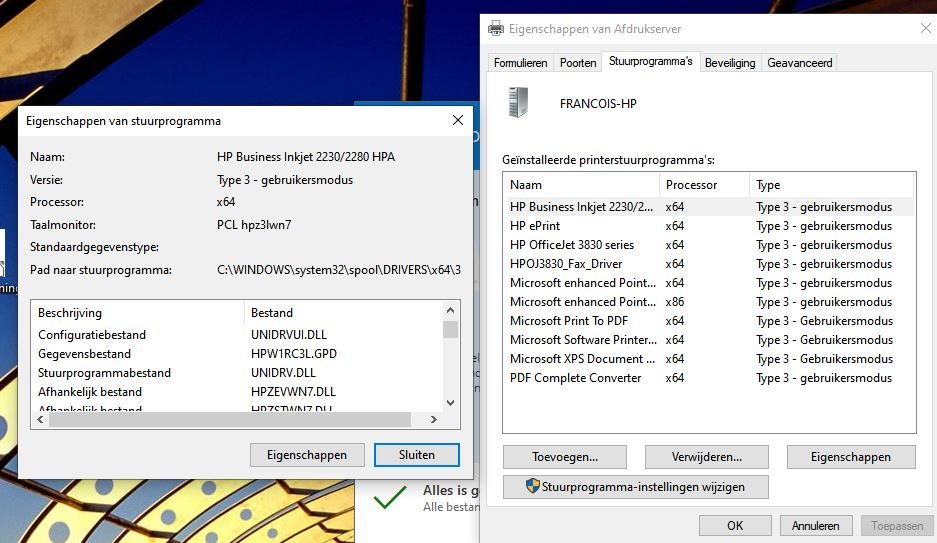Select the HPOJ3830_Fax_Driver row
This screenshot has width=937, height=543.
(x=709, y=264)
